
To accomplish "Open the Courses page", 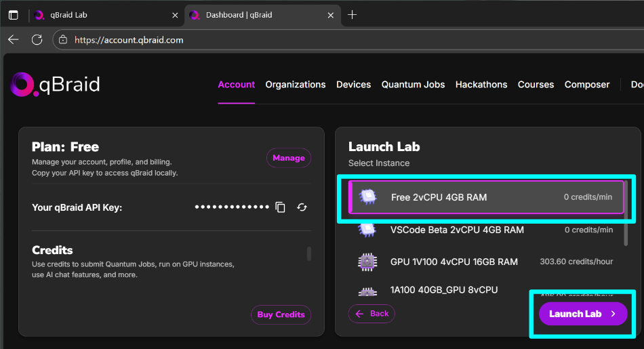I will click(536, 85).
